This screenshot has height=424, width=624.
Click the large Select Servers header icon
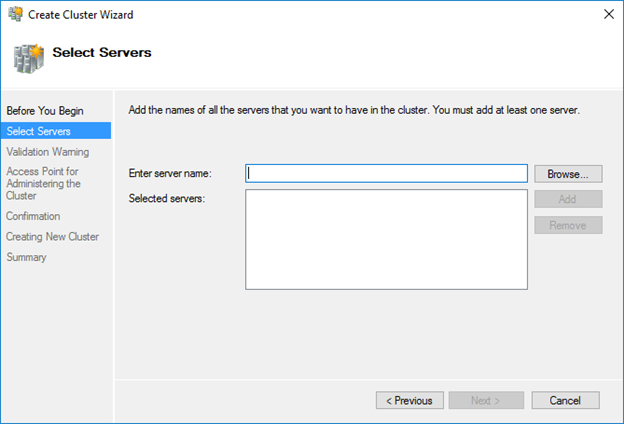pyautogui.click(x=28, y=59)
